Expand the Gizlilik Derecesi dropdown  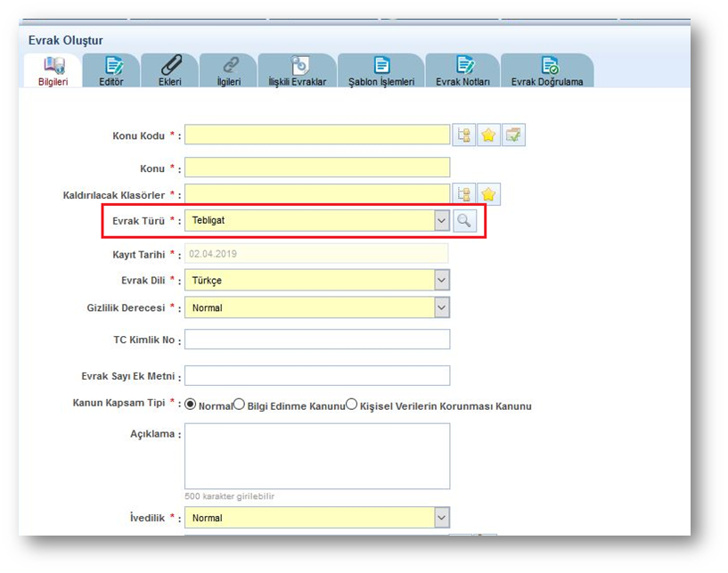point(441,307)
